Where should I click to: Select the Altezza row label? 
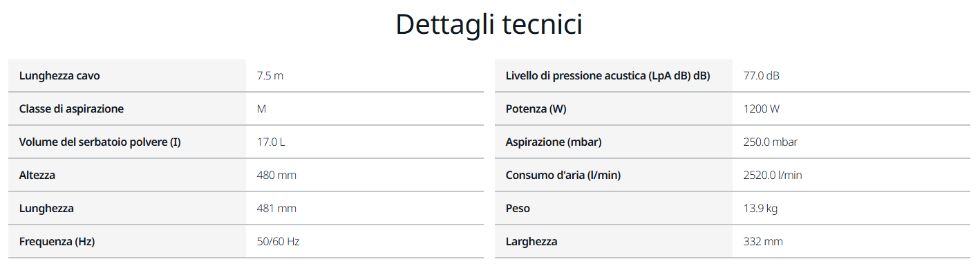point(37,175)
